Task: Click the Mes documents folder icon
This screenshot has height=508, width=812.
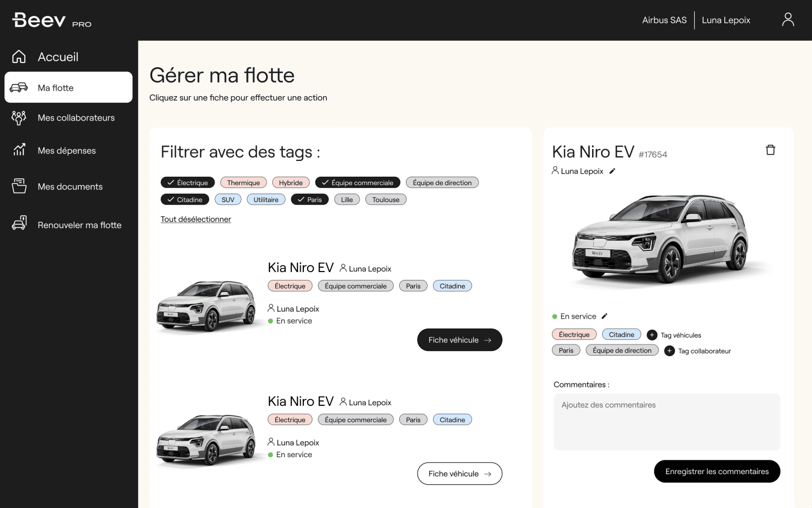Action: pyautogui.click(x=19, y=186)
